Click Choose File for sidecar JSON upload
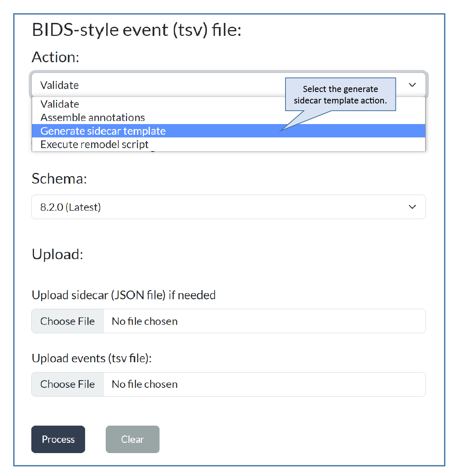Viewport: 458px width, 476px height. 68,321
